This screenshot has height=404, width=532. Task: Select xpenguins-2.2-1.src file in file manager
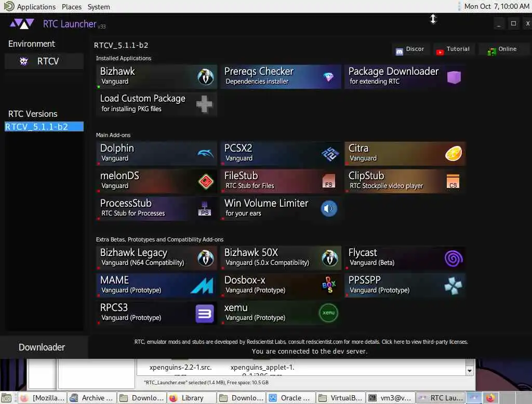tap(180, 367)
